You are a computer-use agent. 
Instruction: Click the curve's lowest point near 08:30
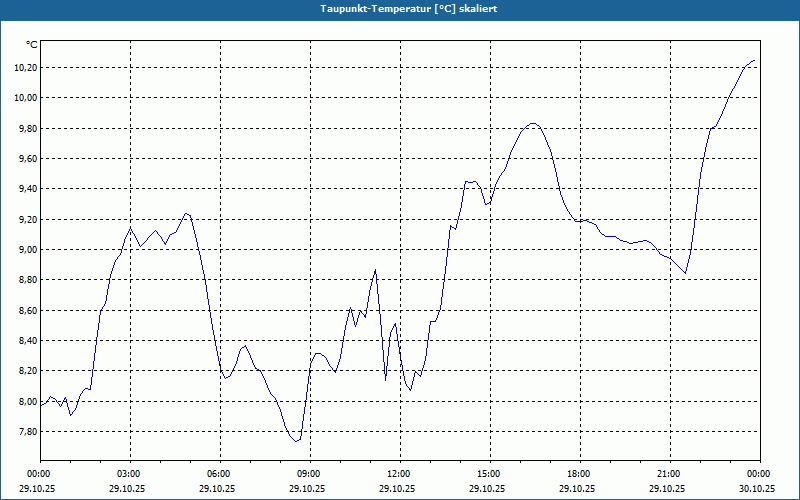[x=296, y=441]
